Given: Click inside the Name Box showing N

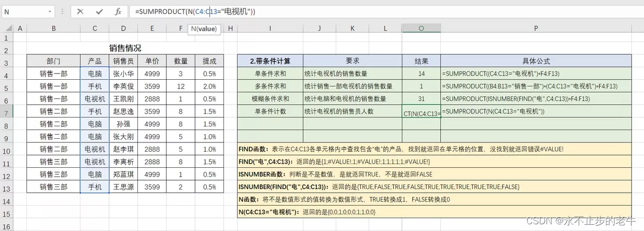Looking at the screenshot, I should tap(24, 11).
